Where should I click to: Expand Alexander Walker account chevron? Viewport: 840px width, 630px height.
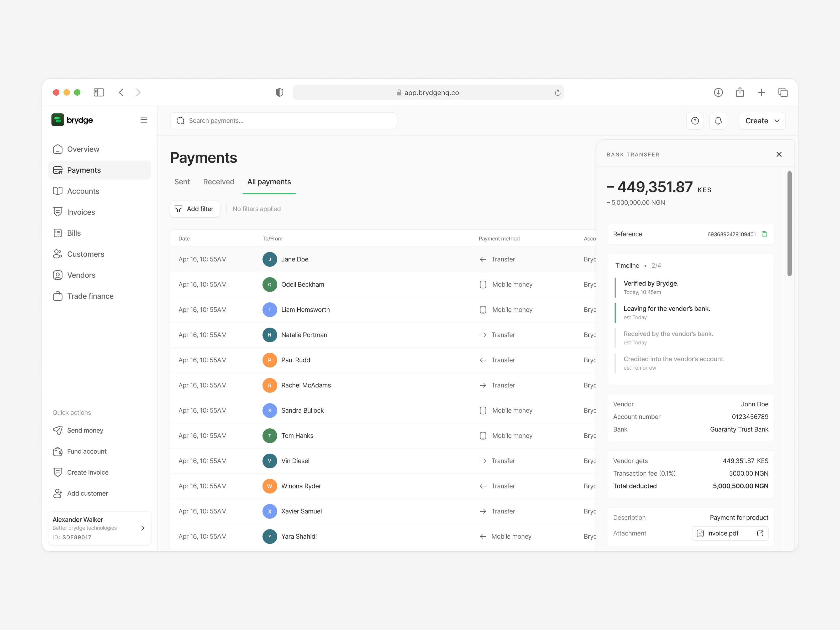click(x=143, y=528)
